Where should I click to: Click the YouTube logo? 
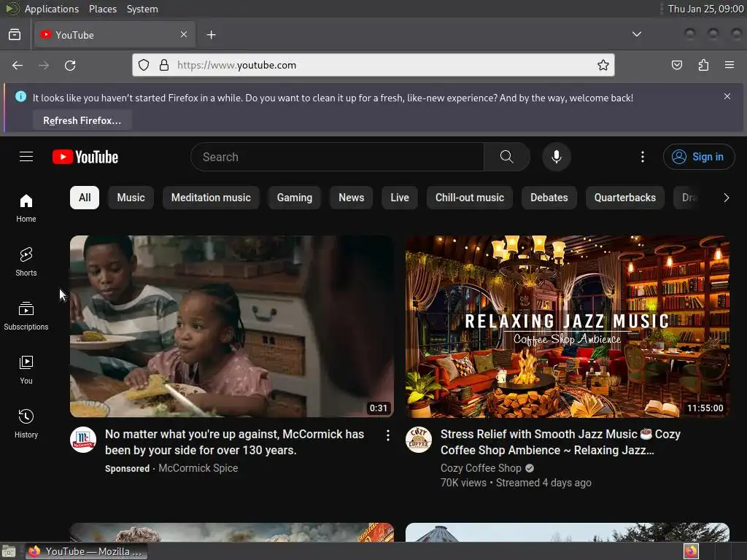(85, 157)
